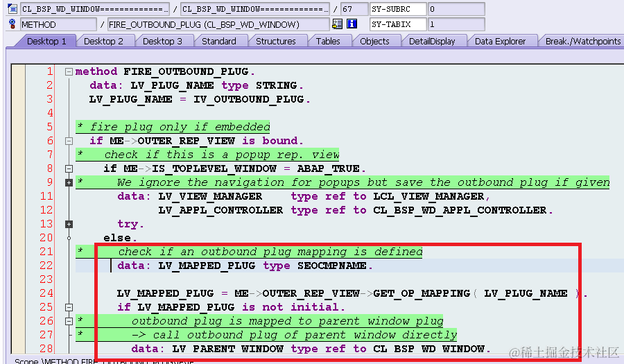Click the METHOD event type field
This screenshot has width=624, height=364.
pyautogui.click(x=58, y=24)
